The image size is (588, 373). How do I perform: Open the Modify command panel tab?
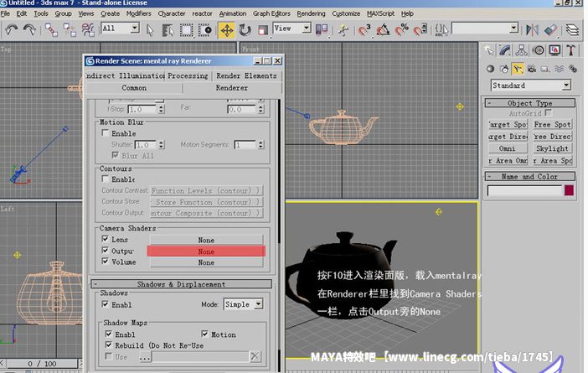click(505, 50)
